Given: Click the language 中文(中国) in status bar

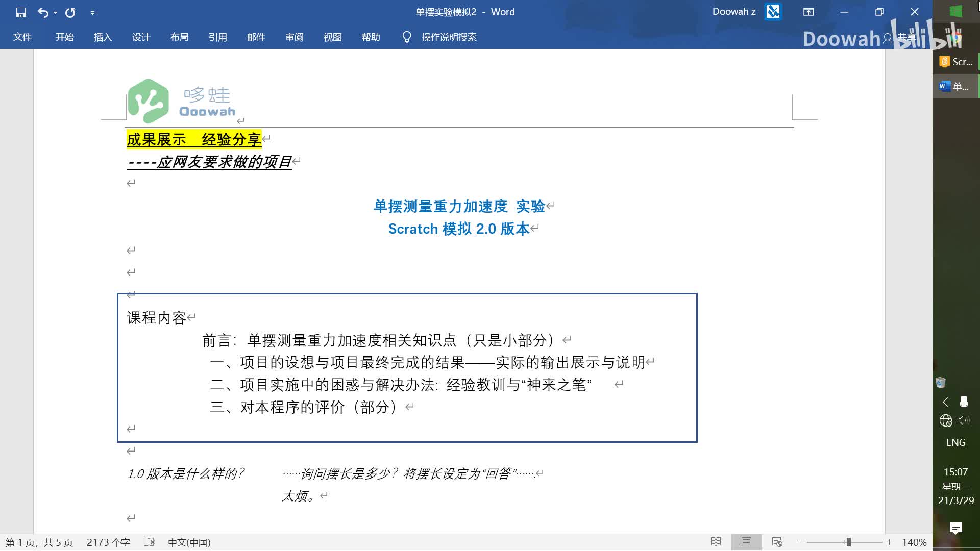Looking at the screenshot, I should [189, 542].
